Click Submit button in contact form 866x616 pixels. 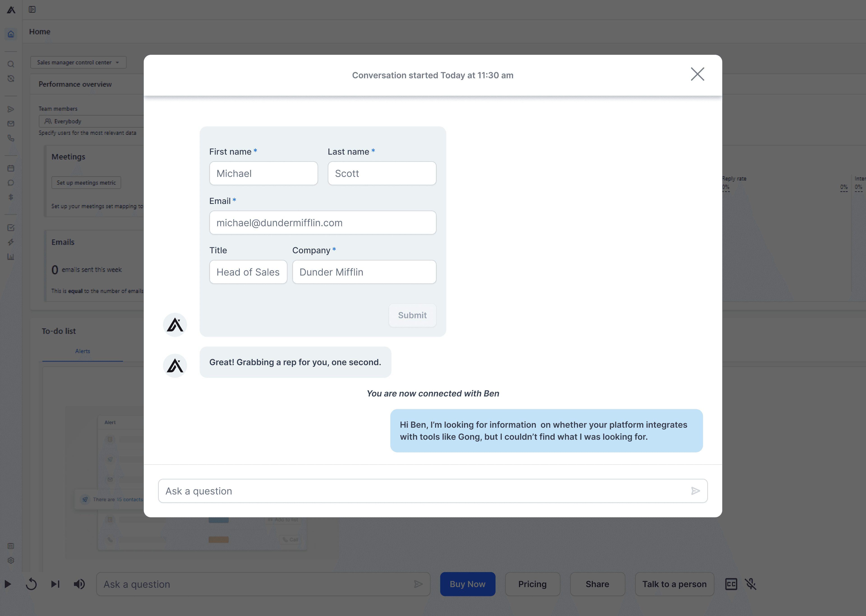[412, 315]
